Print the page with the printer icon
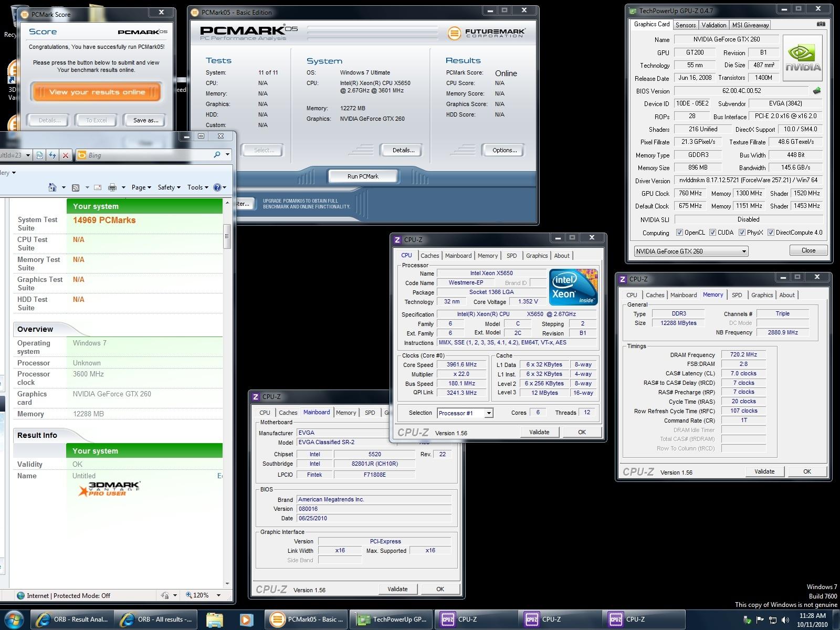Image resolution: width=840 pixels, height=630 pixels. (x=112, y=187)
